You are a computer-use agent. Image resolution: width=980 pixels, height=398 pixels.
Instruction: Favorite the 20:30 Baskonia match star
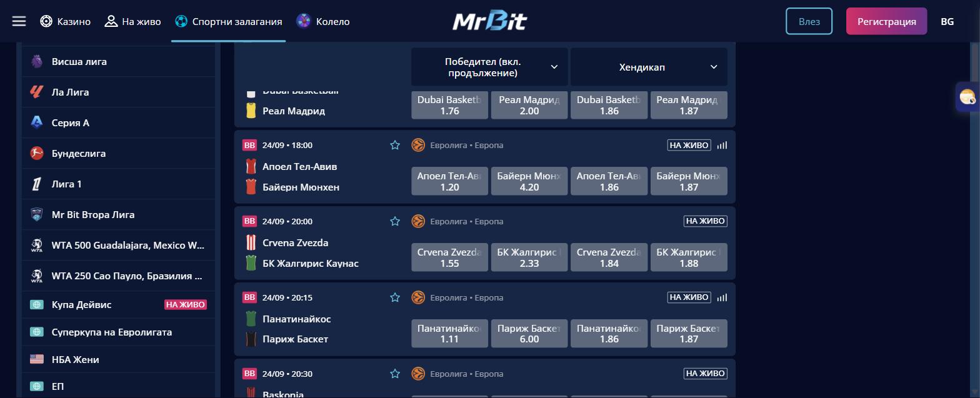point(395,374)
